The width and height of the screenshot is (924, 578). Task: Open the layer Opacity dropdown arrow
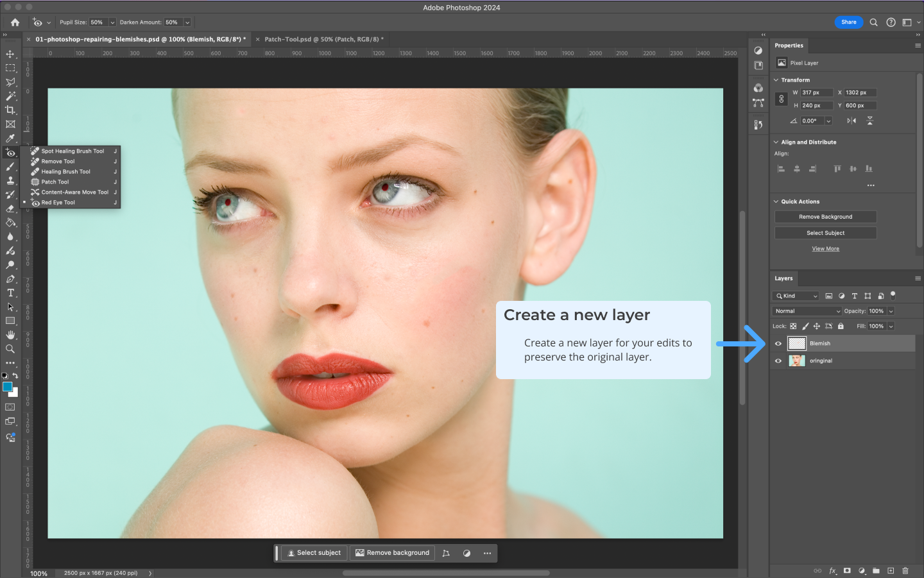[x=891, y=311]
